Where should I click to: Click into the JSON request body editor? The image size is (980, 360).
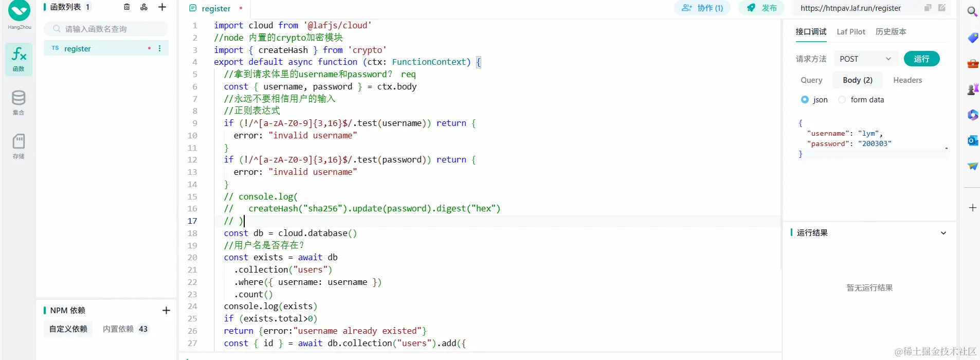coord(872,139)
